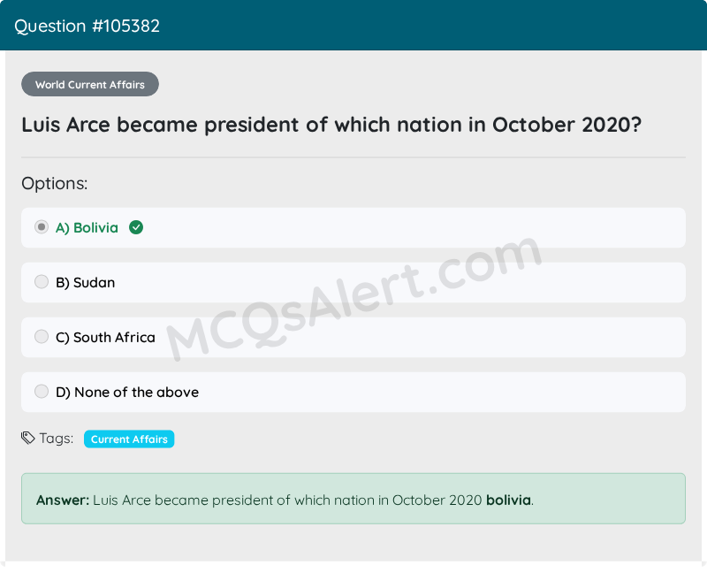Screen dimensions: 707x588
Task: Click the green checkmark beside Bolivia
Action: (x=135, y=227)
